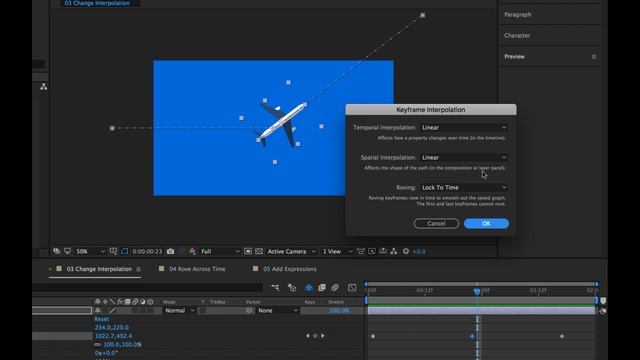Toggle the frame blending icon in timeline
The image size is (640, 360).
(x=322, y=288)
